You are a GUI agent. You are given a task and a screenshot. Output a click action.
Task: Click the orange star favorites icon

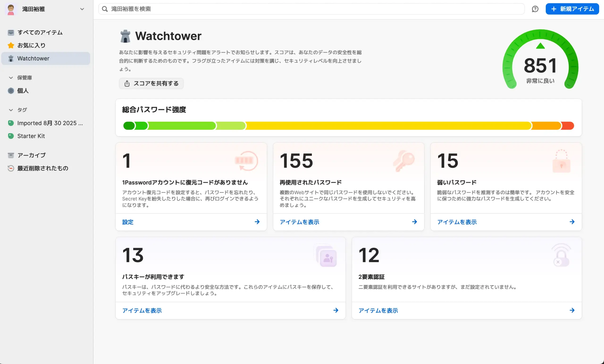coord(11,45)
